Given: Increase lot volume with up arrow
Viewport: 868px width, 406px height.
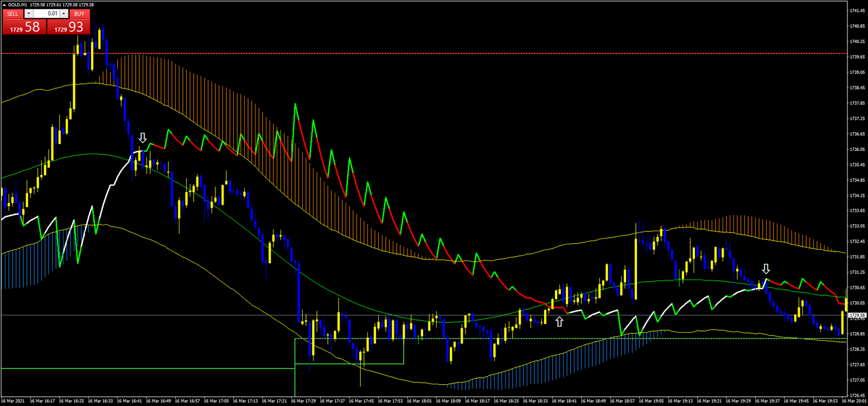Looking at the screenshot, I should coord(64,14).
